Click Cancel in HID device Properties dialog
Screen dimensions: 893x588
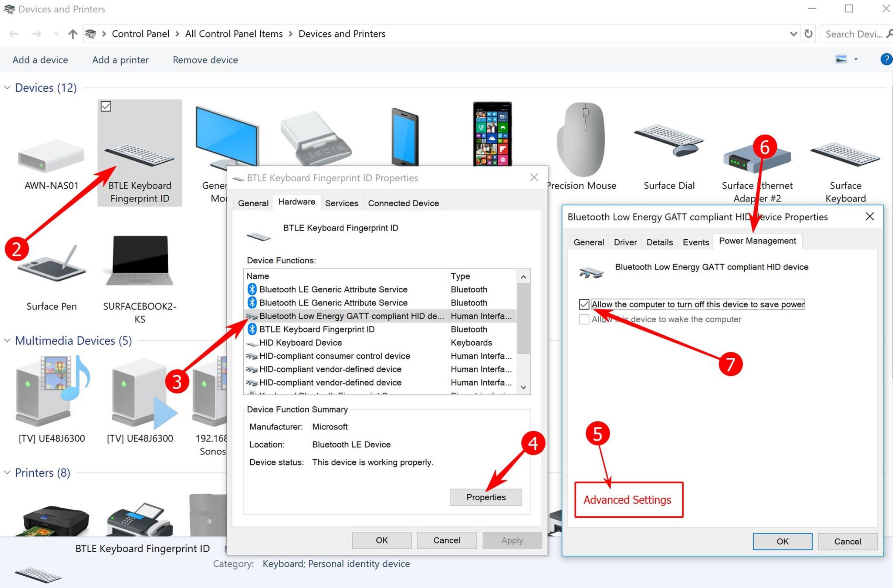tap(847, 541)
